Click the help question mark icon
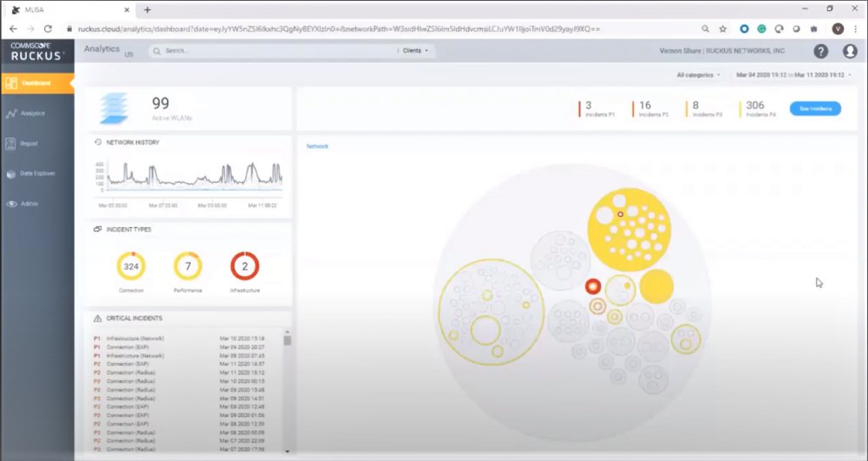Viewport: 868px width, 461px height. 821,51
